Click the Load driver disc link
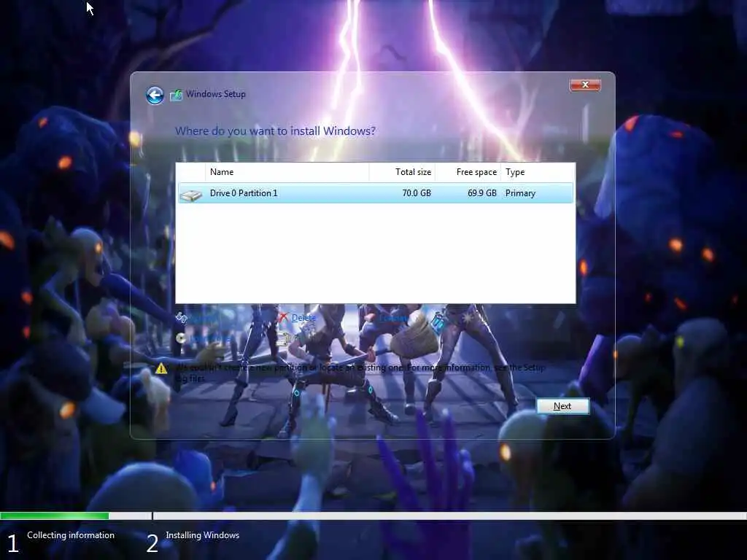Screen dimensions: 747x560 tap(204, 338)
